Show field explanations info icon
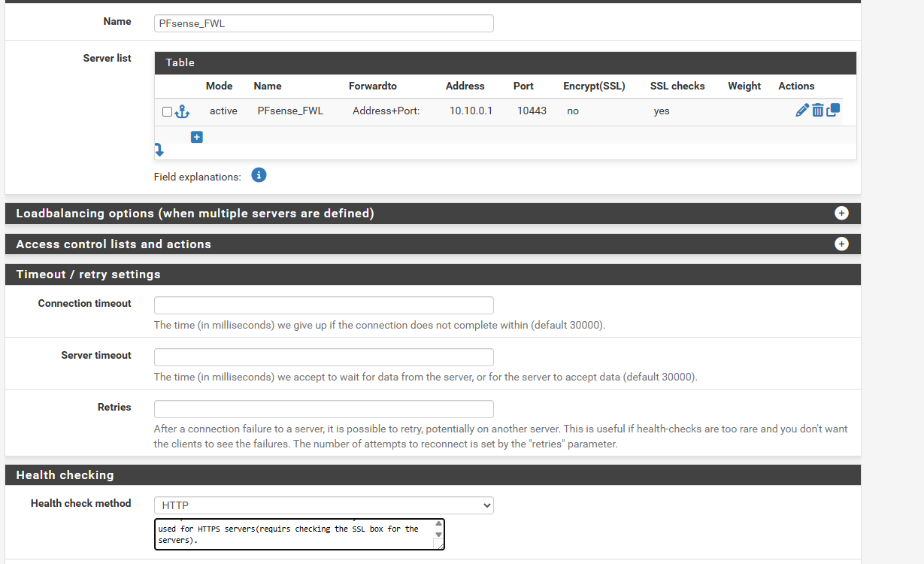 click(259, 175)
